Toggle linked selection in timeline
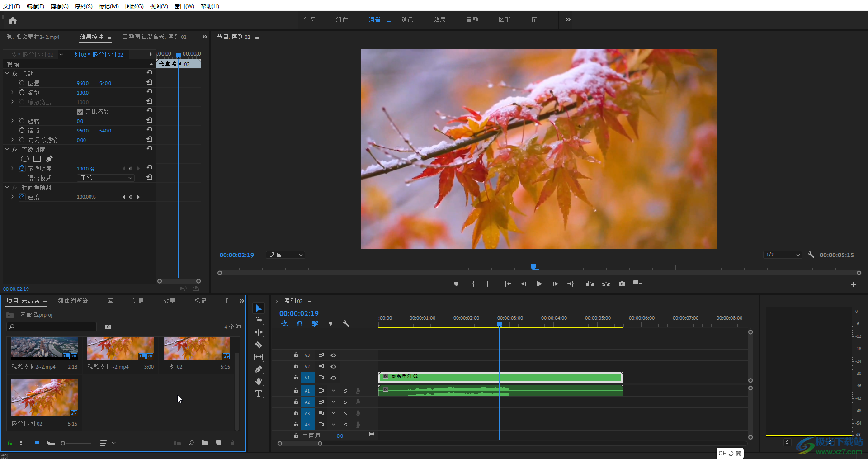This screenshot has height=459, width=868. 315,323
